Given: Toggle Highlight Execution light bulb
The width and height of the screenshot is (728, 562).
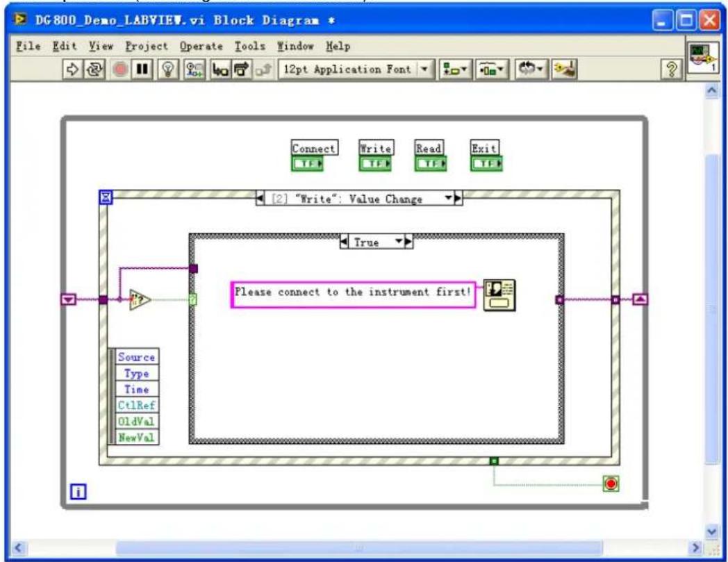Looking at the screenshot, I should (168, 69).
